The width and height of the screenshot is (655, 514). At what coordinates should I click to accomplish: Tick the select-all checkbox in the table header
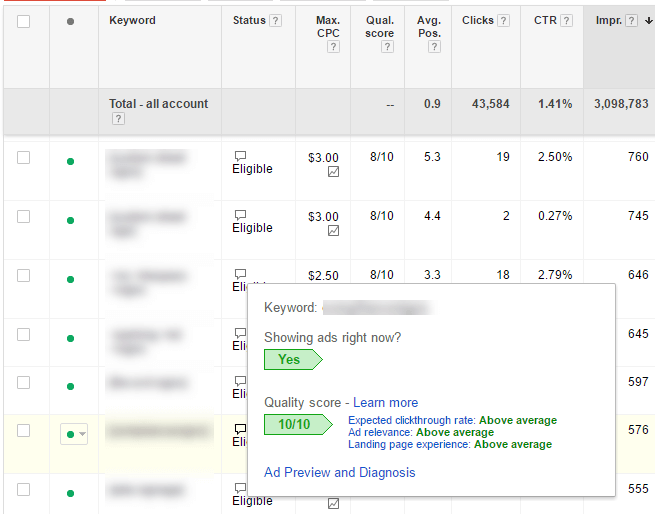(24, 21)
